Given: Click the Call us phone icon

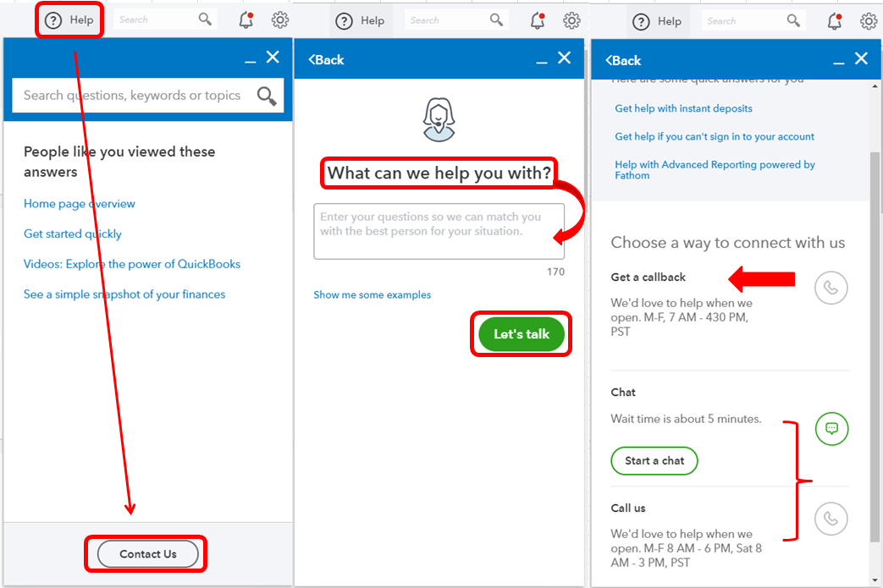Looking at the screenshot, I should point(831,519).
